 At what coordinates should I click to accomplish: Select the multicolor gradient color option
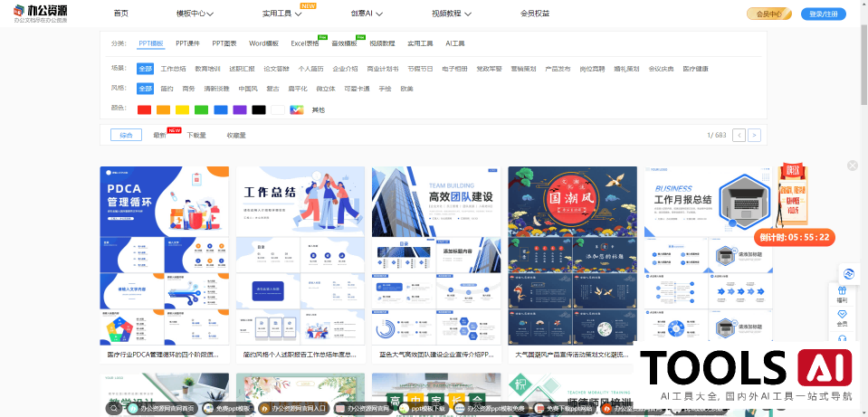tap(296, 109)
